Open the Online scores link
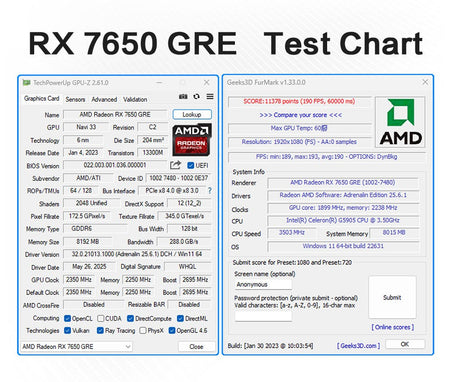The width and height of the screenshot is (450, 382). (x=393, y=327)
